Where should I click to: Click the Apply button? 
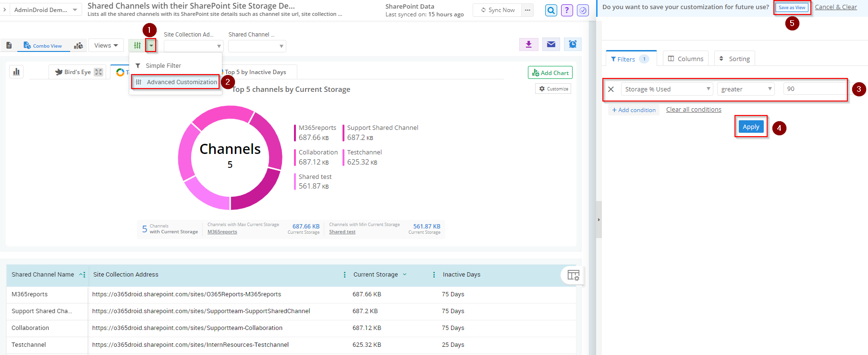pos(751,127)
